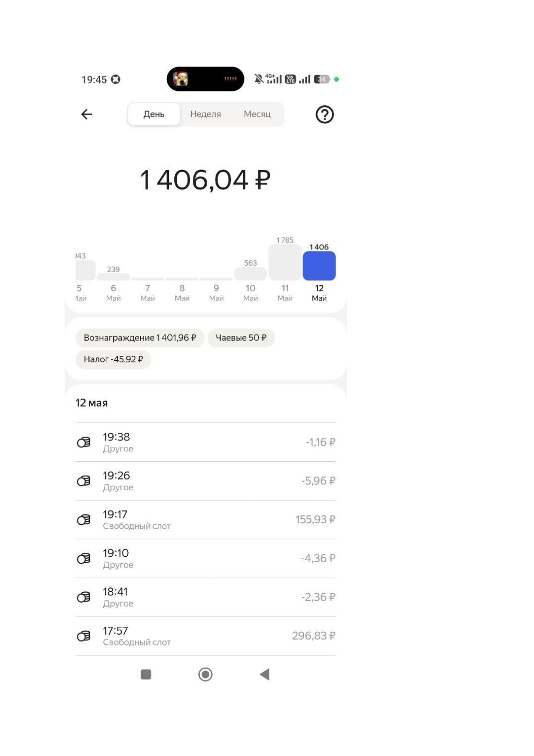
Task: Tap Android home circle button
Action: pos(205,674)
